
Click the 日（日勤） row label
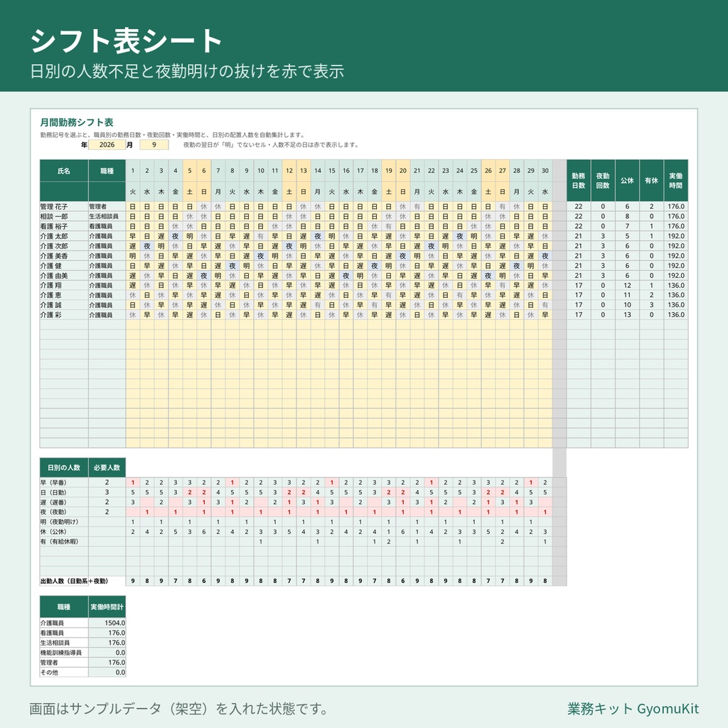point(64,492)
